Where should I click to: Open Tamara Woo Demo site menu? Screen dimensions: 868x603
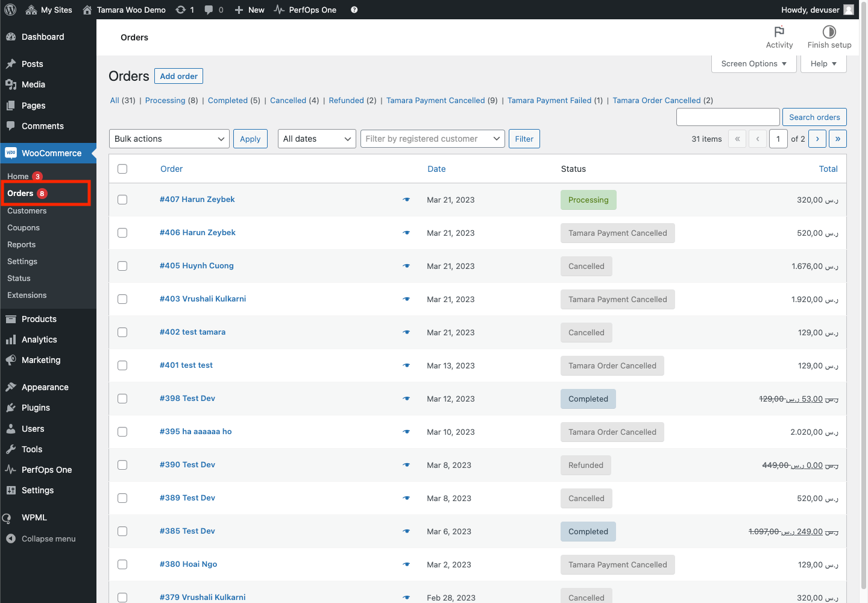point(124,10)
